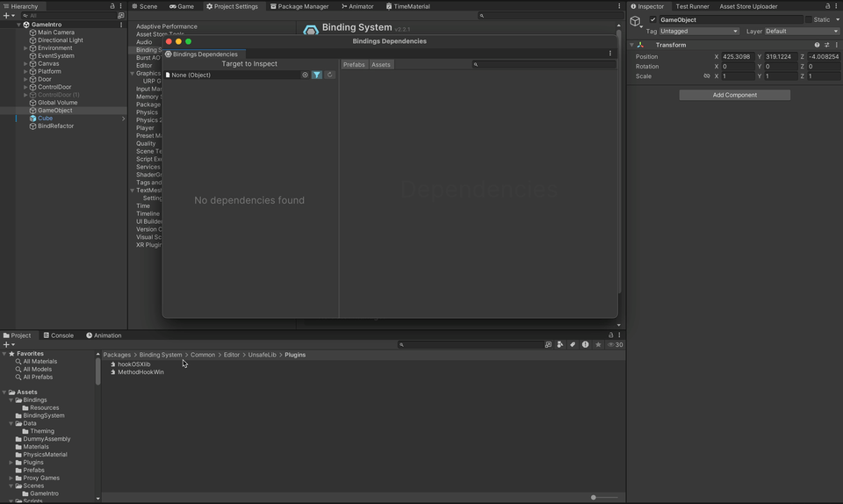Adjust the Project icon size slider
This screenshot has width=843, height=504.
point(594,497)
